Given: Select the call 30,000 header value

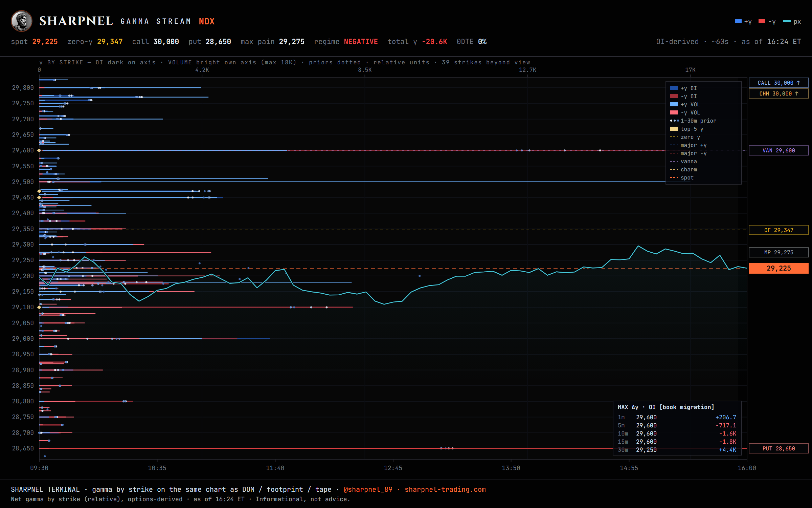Looking at the screenshot, I should click(166, 42).
